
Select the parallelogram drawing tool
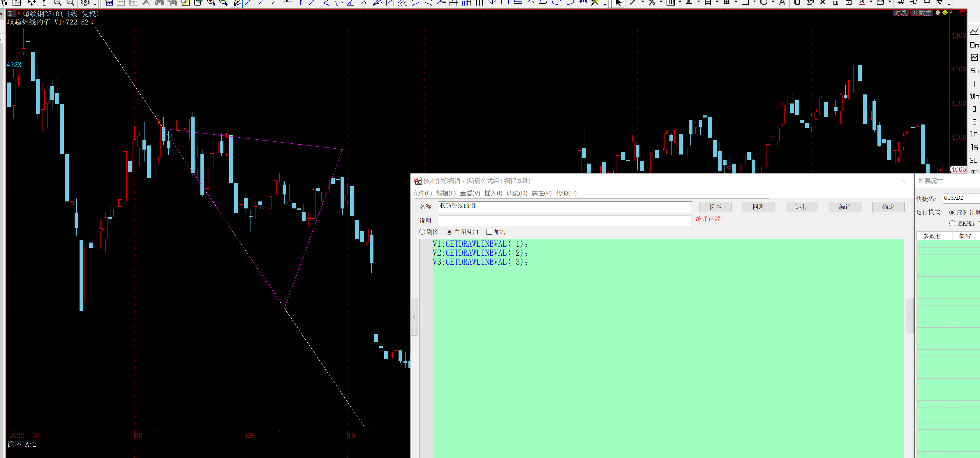pyautogui.click(x=544, y=2)
